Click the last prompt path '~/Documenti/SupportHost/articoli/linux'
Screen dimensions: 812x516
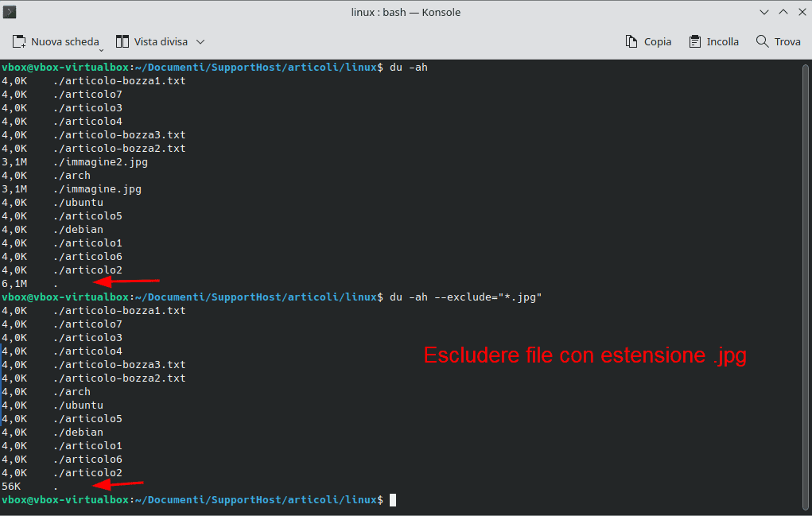click(256, 500)
